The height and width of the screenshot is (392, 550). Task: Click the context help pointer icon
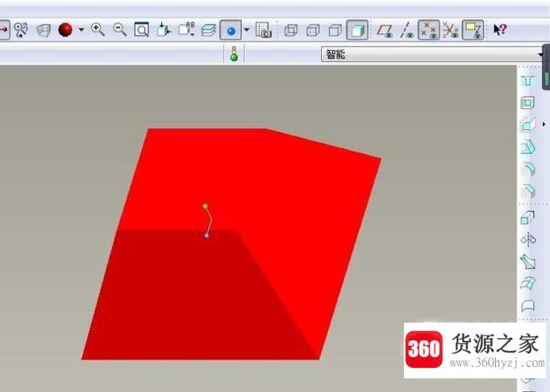[499, 30]
